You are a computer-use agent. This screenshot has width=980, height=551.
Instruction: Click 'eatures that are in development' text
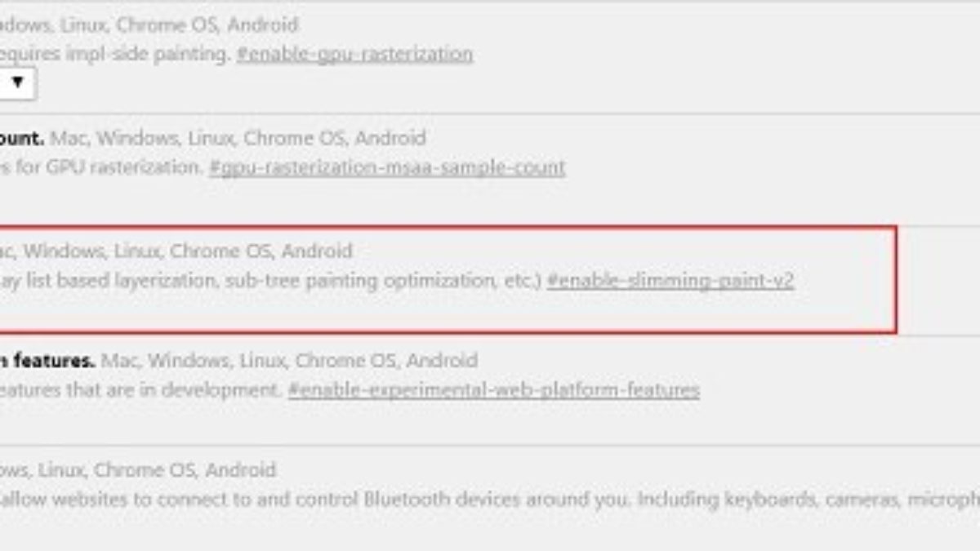click(140, 390)
